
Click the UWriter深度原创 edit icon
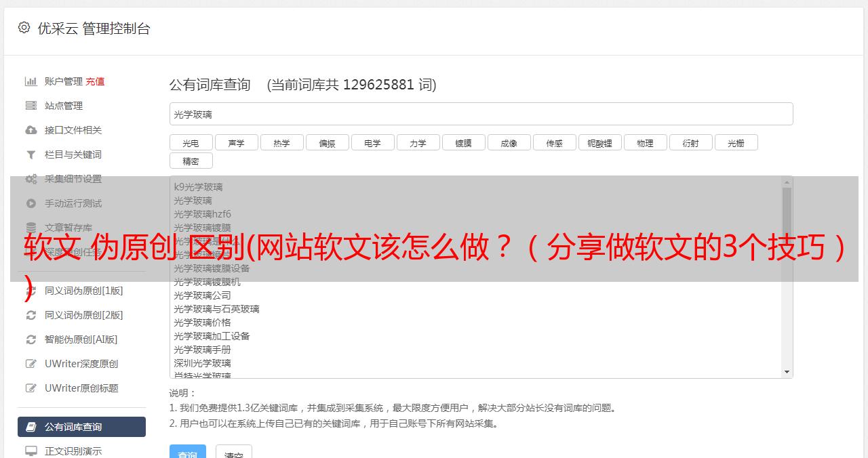click(x=31, y=364)
